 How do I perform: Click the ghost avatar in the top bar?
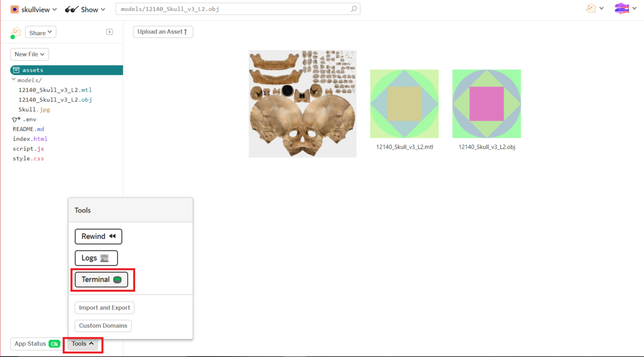[589, 9]
